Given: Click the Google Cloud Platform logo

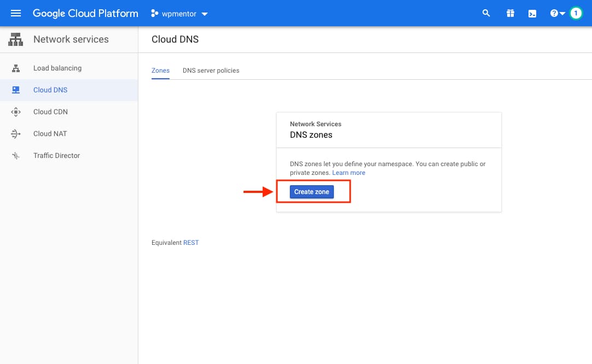Looking at the screenshot, I should point(85,14).
